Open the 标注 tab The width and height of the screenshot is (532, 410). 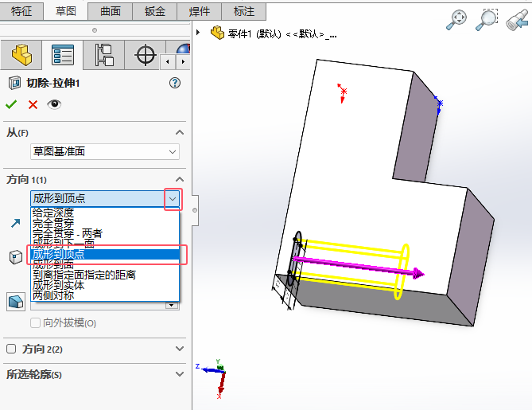[x=243, y=11]
